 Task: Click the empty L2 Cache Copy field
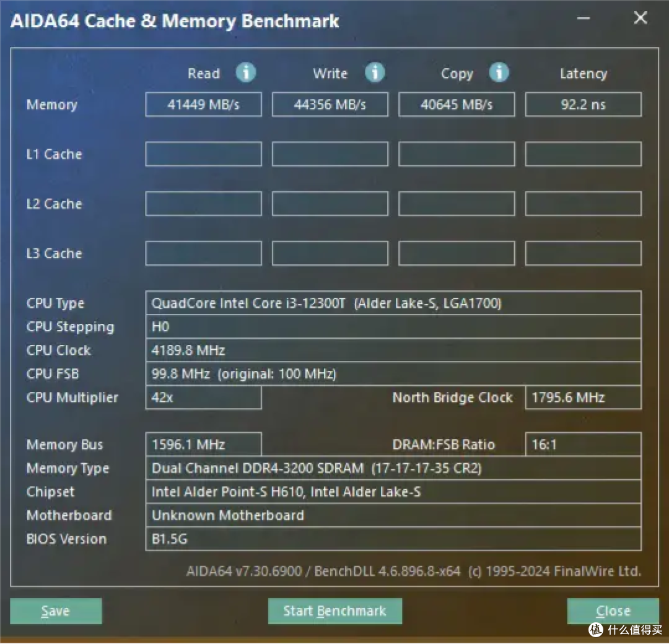[457, 204]
